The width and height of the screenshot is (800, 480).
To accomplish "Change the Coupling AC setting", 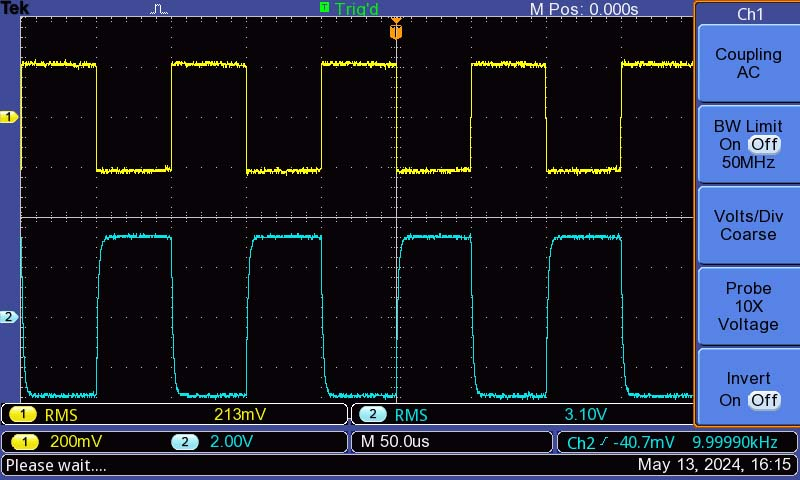I will click(748, 63).
